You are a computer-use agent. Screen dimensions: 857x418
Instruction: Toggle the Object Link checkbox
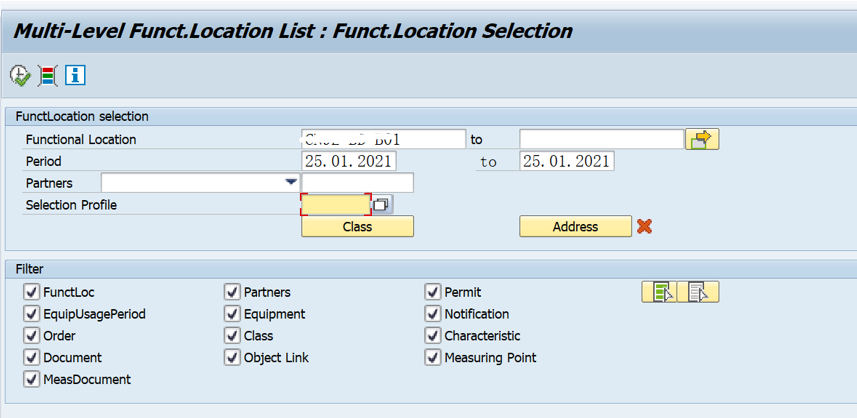point(232,357)
